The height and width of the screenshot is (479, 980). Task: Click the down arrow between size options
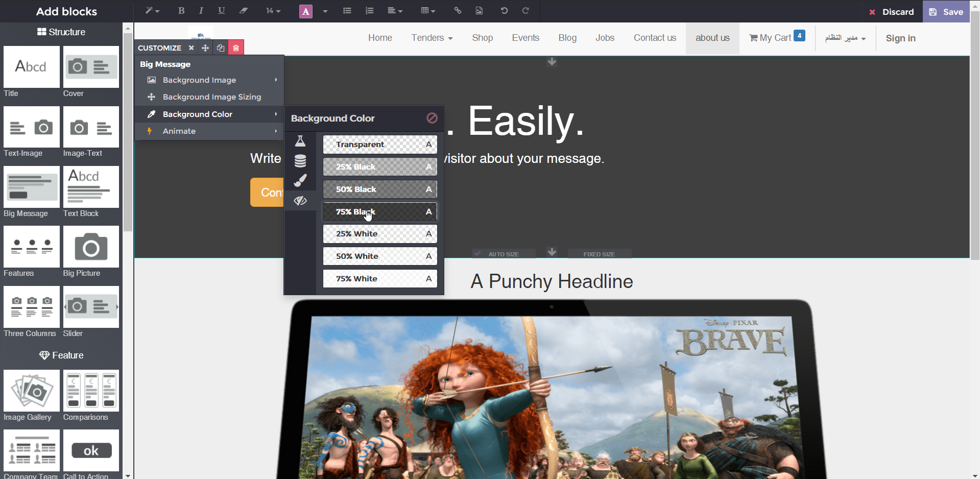552,252
